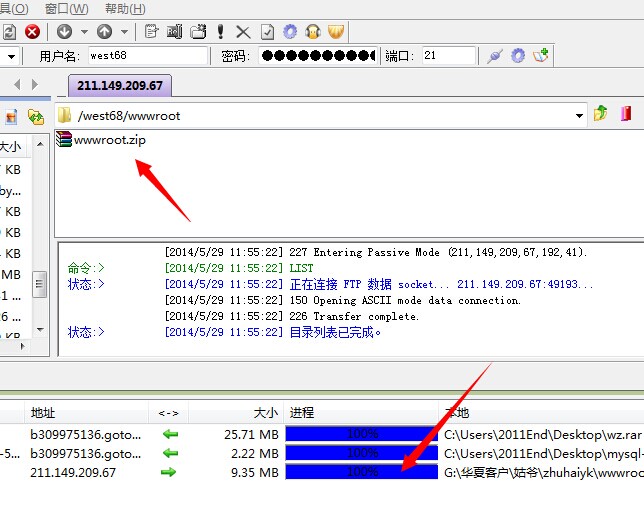Open the remote path history dropdown
Screen dimensions: 644x531
[579, 116]
